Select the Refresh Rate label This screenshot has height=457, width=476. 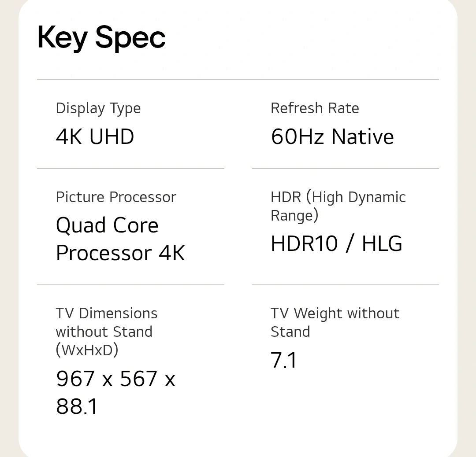315,108
